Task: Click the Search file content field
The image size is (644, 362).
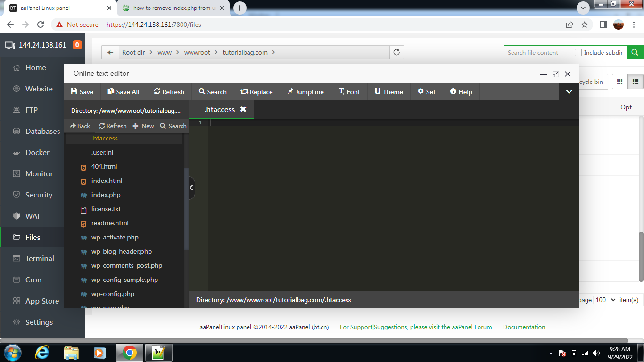Action: point(537,52)
